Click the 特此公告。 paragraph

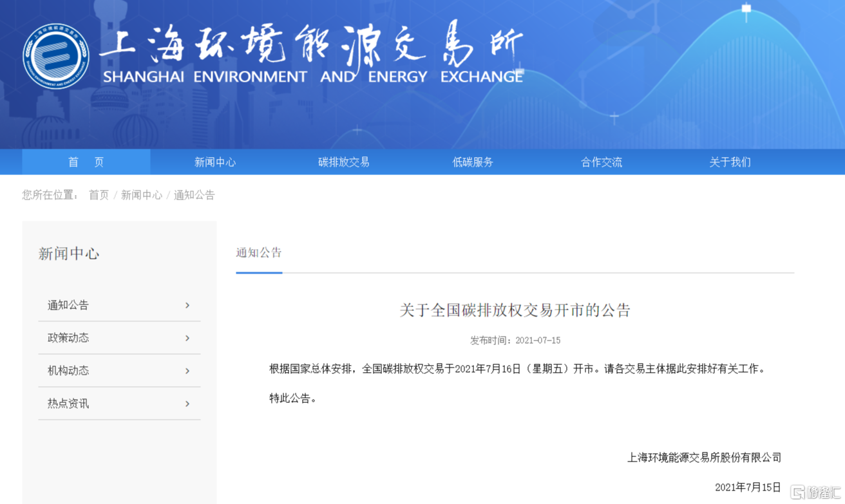pos(294,398)
